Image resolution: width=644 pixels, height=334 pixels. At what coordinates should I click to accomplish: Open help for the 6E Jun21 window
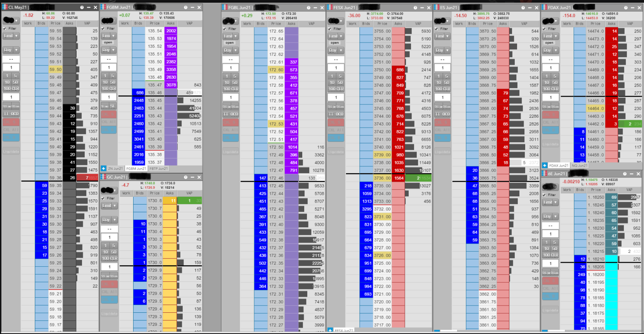point(625,174)
